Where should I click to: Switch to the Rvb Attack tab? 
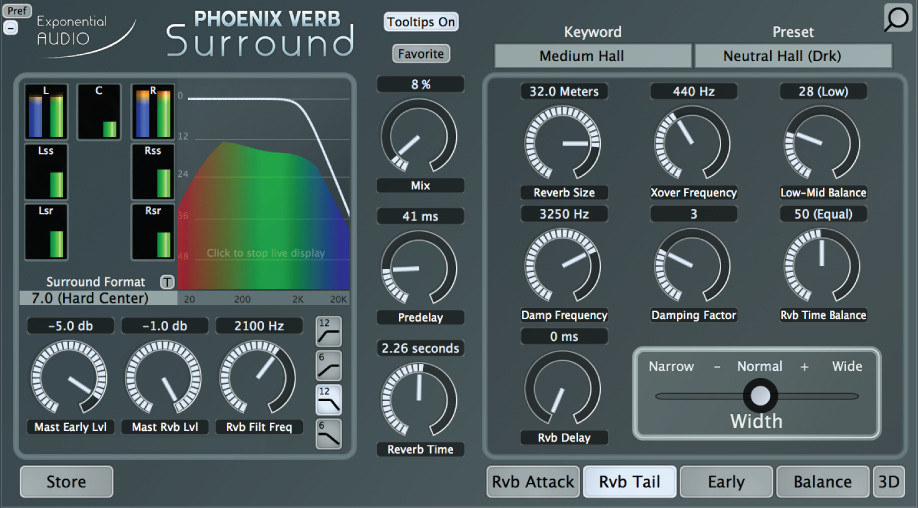(533, 482)
